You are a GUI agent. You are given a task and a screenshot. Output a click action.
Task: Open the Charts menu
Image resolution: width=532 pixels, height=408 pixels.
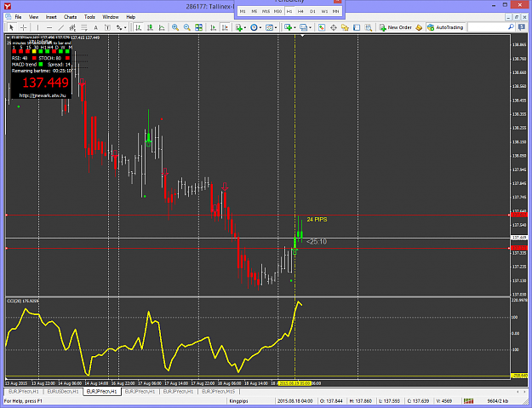point(71,17)
